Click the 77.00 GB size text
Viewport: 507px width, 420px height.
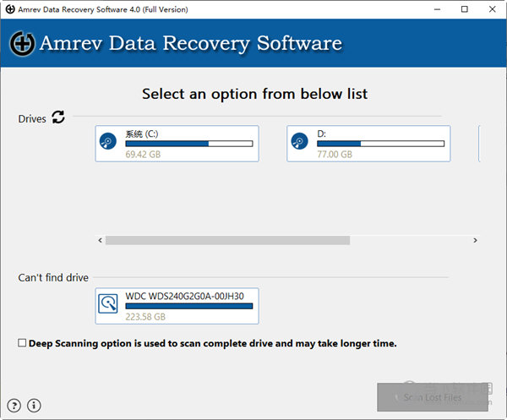pos(335,155)
